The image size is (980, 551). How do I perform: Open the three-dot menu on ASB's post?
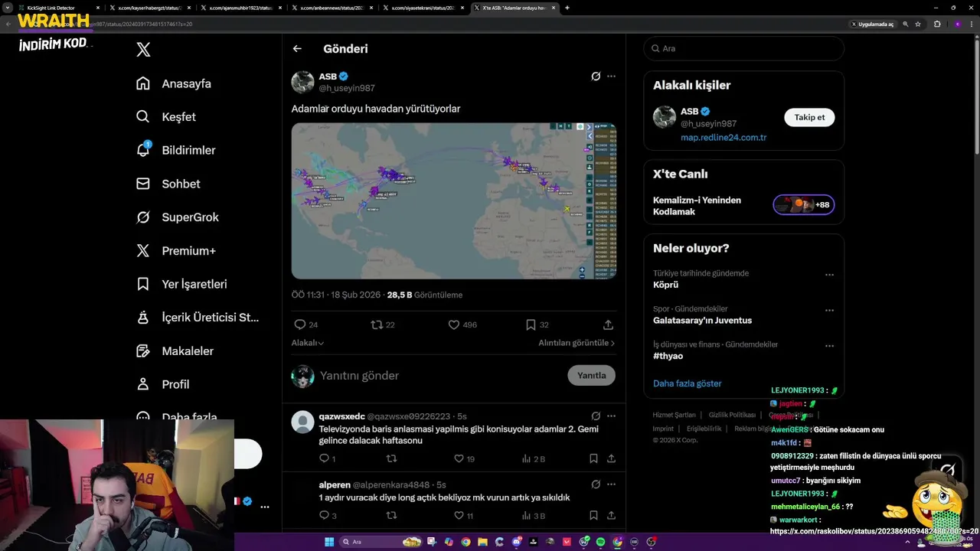611,77
